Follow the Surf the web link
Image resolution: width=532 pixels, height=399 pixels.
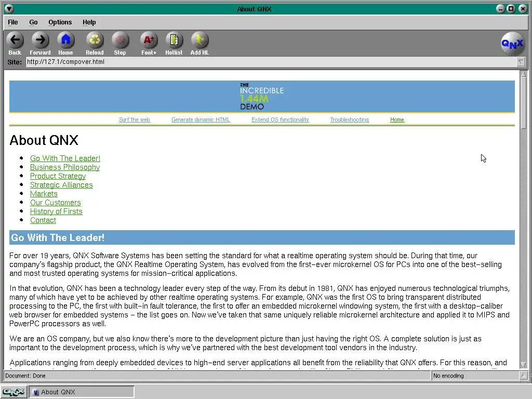click(x=135, y=120)
